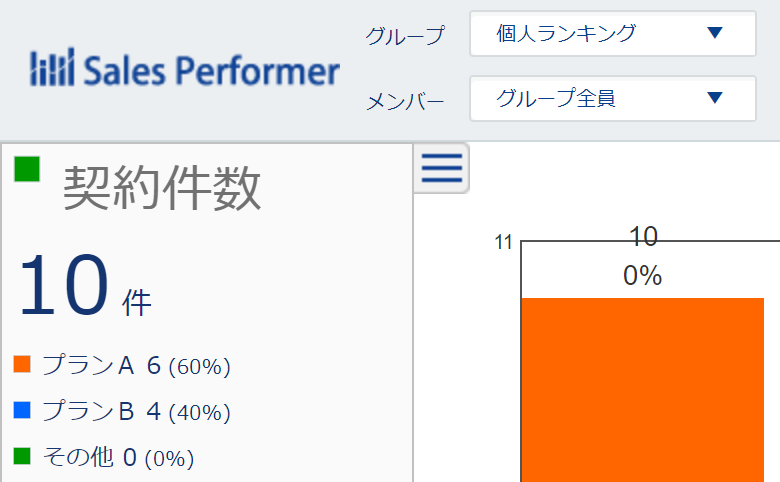The image size is (780, 482).
Task: Click the orange プランA legend square
Action: coord(23,365)
